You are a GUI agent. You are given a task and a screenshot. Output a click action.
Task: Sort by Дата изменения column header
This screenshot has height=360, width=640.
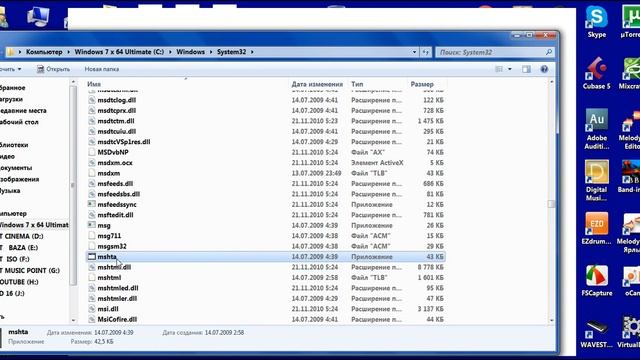(317, 84)
